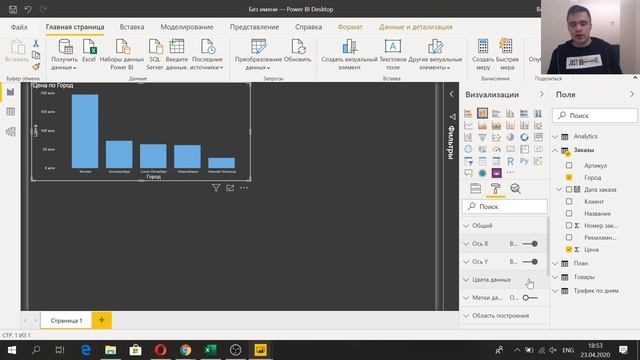Switch to the Моделирование ribbon tab
This screenshot has height=360, width=640.
[x=187, y=27]
